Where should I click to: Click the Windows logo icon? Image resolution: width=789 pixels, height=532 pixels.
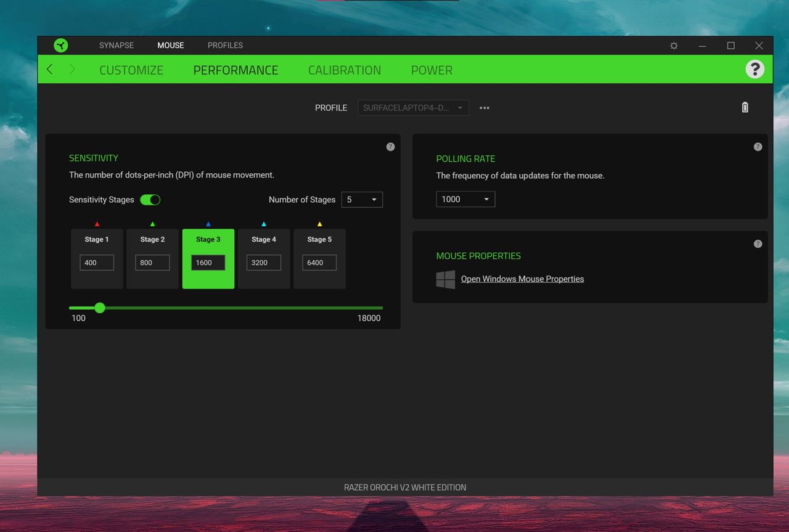pyautogui.click(x=446, y=279)
